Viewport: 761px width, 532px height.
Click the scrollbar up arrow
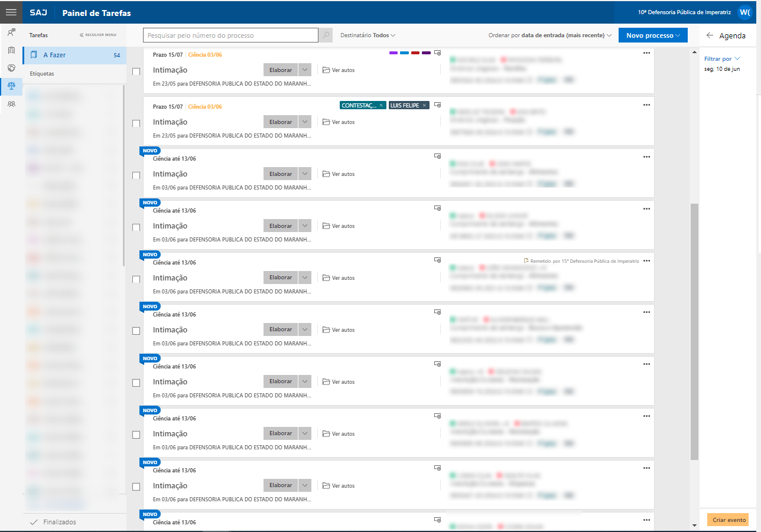[694, 53]
